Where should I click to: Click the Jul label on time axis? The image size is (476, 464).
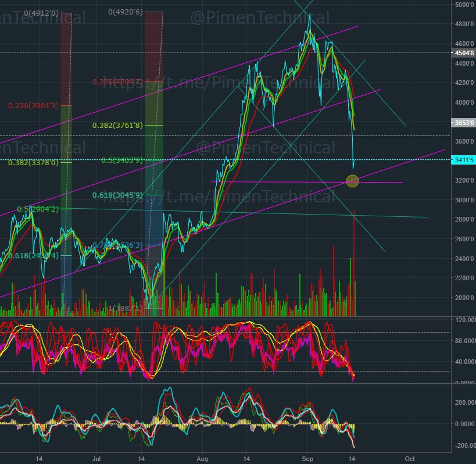tap(96, 459)
